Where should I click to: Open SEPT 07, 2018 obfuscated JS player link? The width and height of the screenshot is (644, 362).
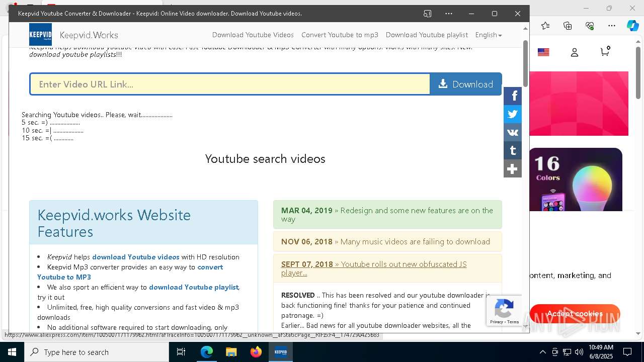[x=374, y=268]
